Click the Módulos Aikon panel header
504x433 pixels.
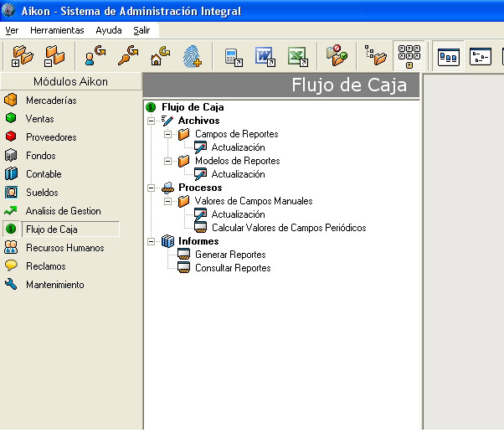pyautogui.click(x=70, y=81)
